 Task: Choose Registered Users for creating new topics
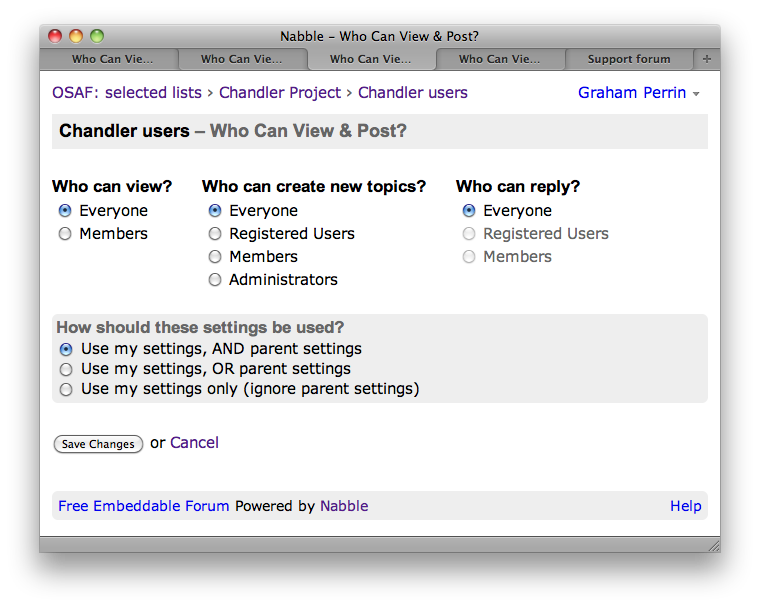(x=215, y=234)
